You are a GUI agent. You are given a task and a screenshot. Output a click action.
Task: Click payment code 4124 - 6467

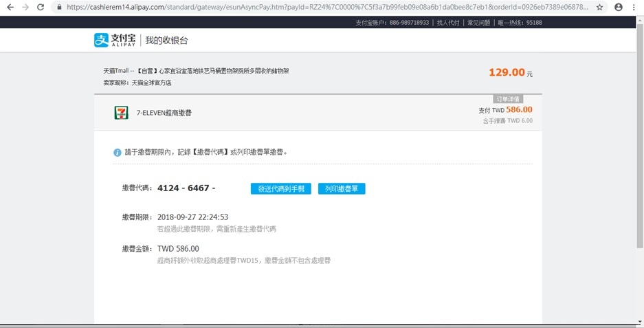[x=186, y=188]
